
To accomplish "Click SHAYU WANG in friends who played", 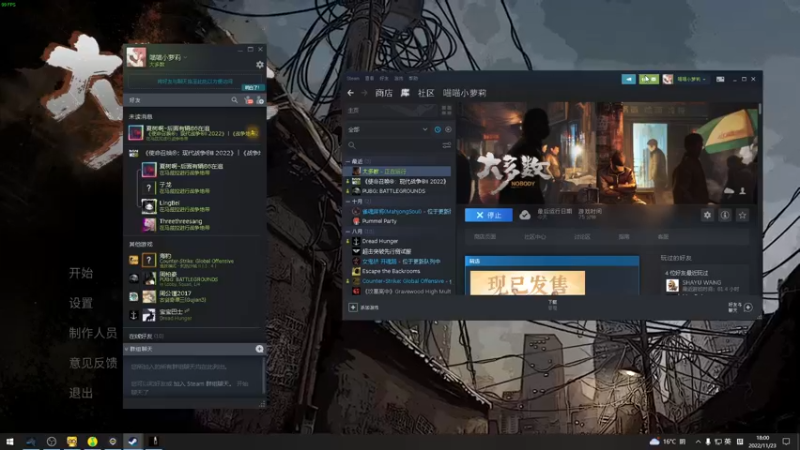I will click(702, 282).
